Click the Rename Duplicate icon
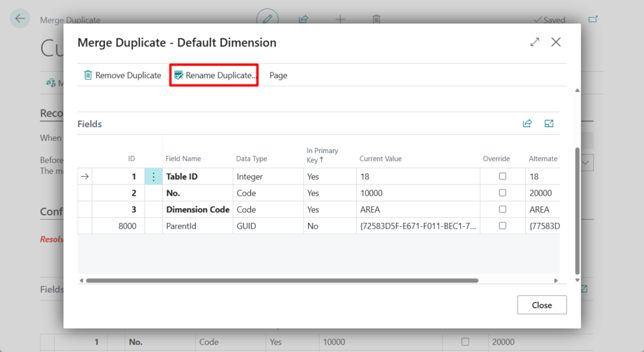 tap(179, 76)
